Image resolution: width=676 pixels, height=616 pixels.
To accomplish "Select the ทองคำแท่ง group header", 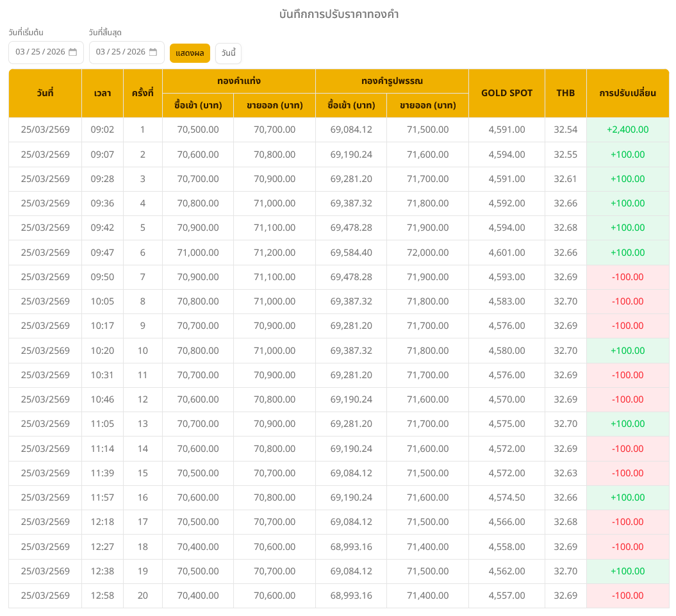I will point(238,81).
